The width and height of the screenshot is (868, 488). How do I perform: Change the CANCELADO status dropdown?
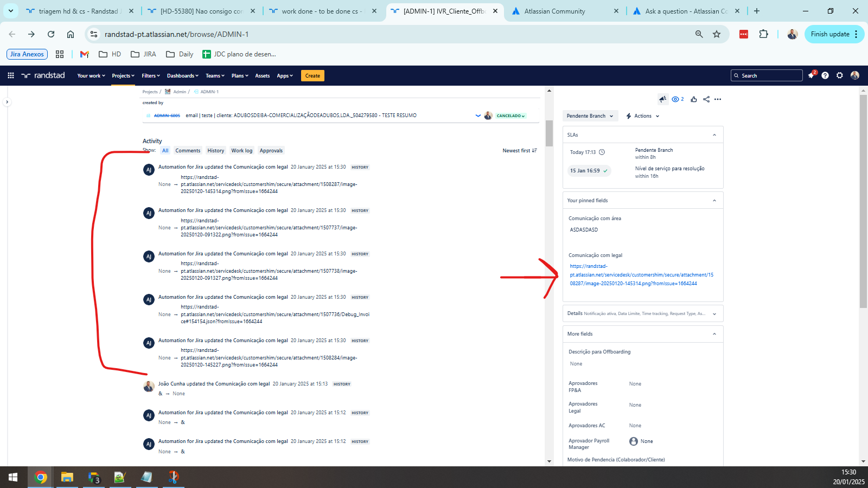(x=510, y=115)
